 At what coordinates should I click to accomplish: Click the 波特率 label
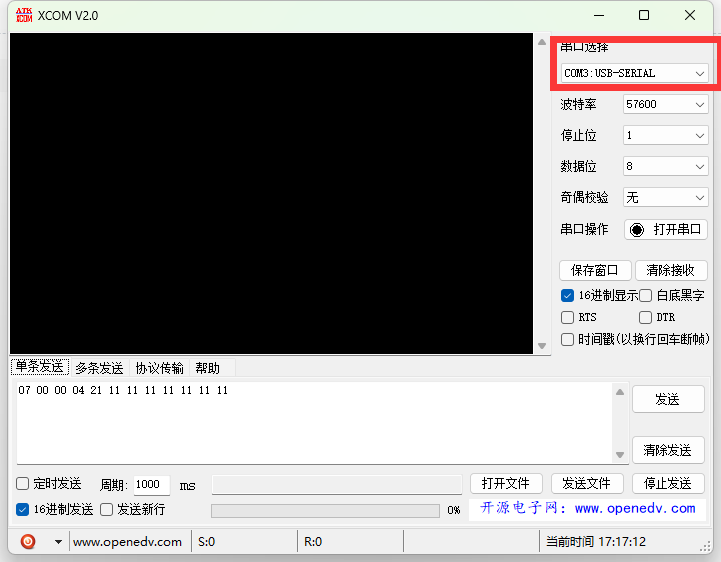[x=578, y=104]
